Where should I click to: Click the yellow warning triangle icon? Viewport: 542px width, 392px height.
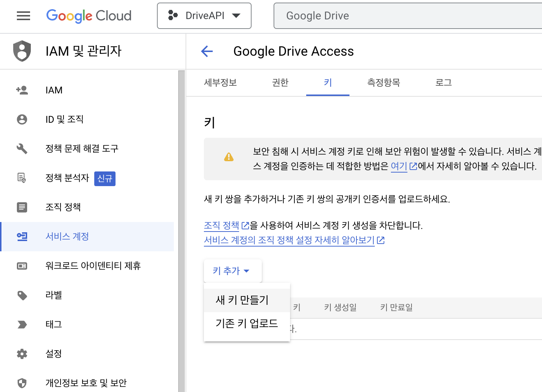229,157
